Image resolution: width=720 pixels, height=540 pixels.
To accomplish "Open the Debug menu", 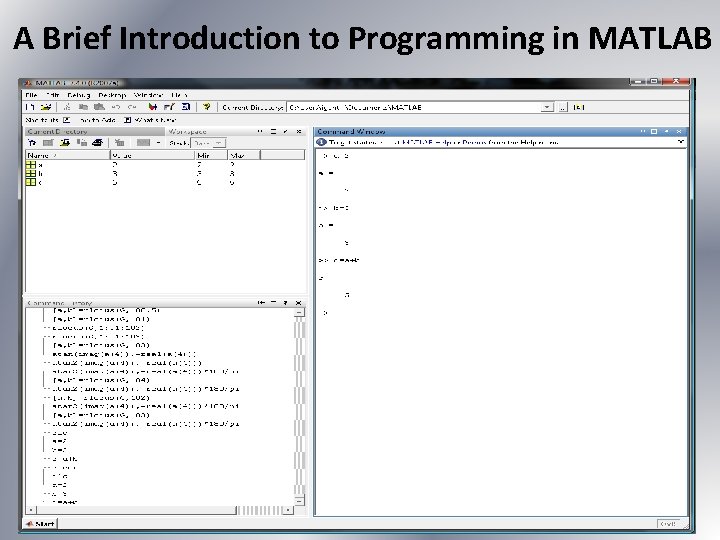I will (x=79, y=95).
